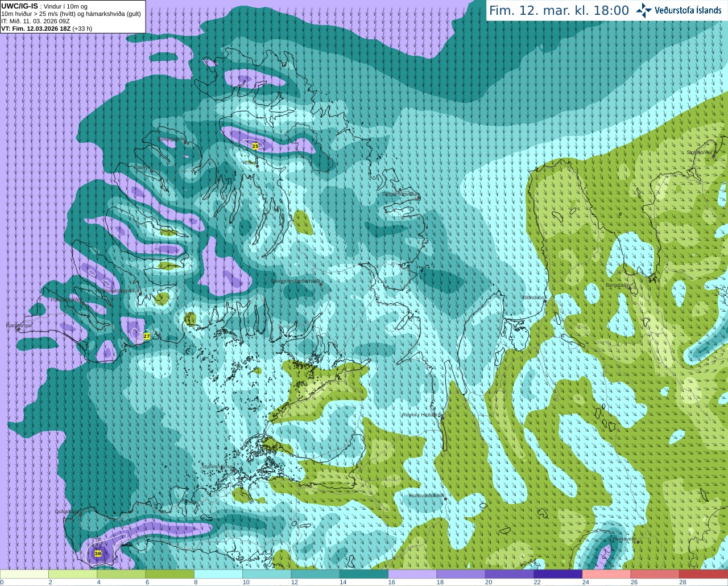Click the Hveravellir station label

tap(624, 538)
